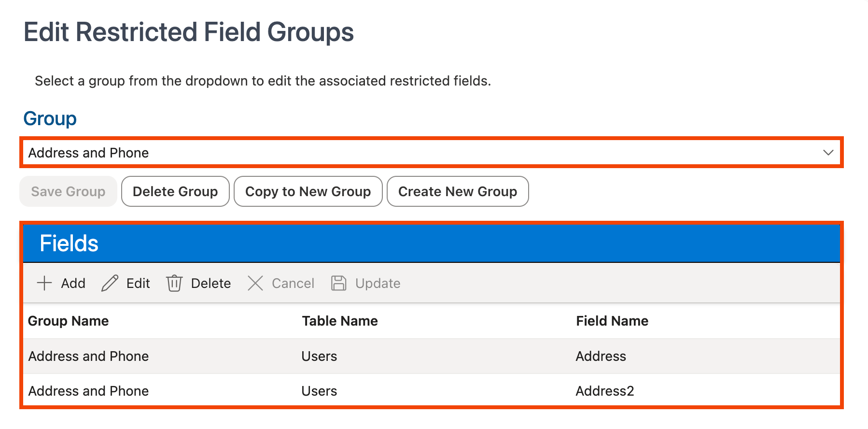Click Copy to New Group button
The width and height of the screenshot is (868, 429).
(x=308, y=192)
